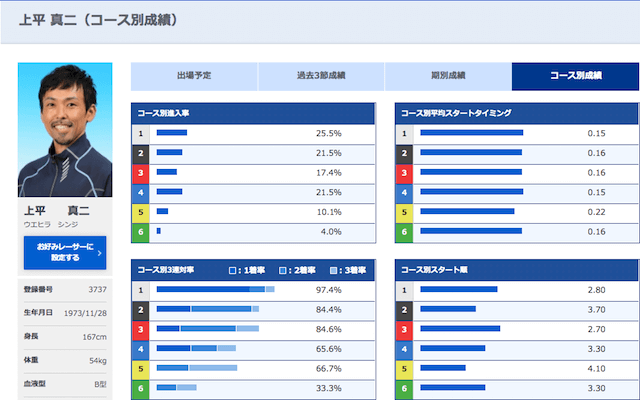
Task: Click the racer's profile photo
Action: 65,132
